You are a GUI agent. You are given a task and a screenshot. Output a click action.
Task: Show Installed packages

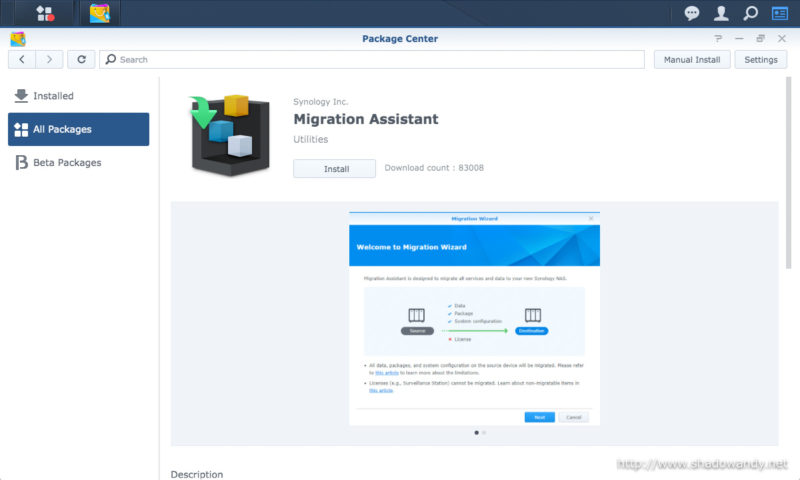tap(79, 96)
